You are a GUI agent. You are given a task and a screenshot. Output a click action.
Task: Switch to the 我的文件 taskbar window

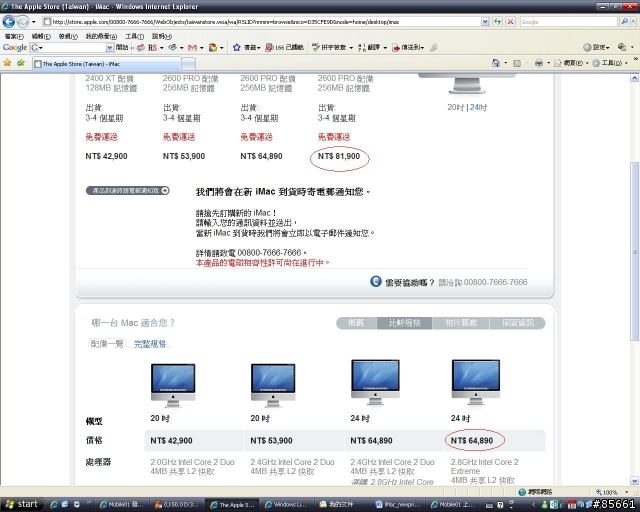click(x=342, y=505)
